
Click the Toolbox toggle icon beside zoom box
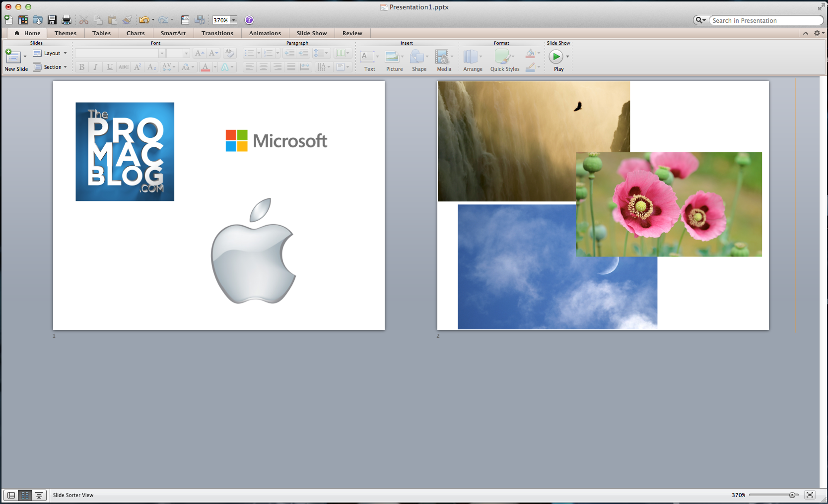(185, 20)
